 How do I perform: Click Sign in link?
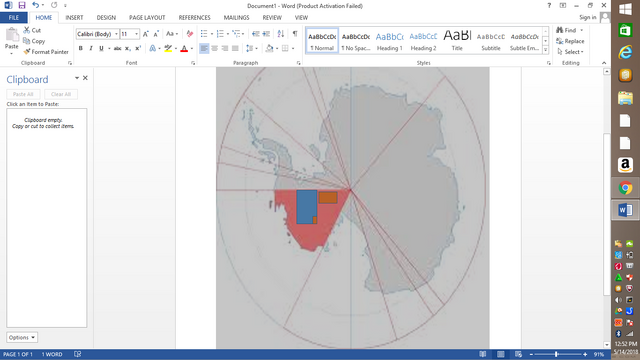point(588,17)
